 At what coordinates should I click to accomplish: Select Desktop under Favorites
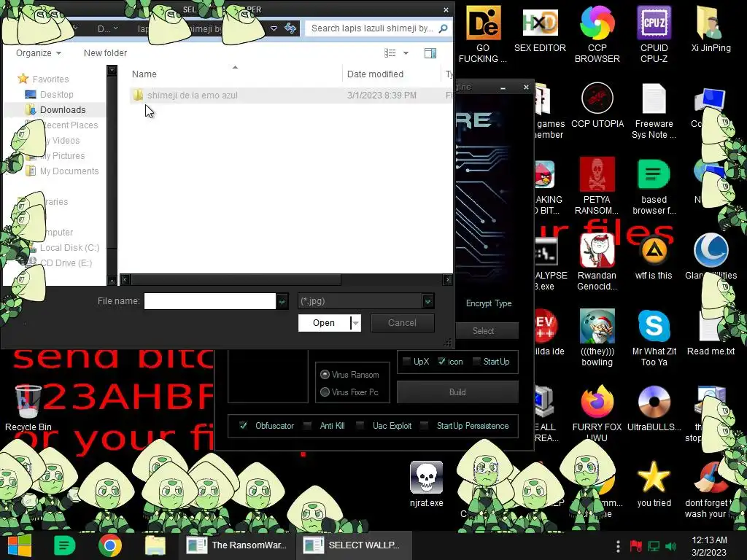coord(56,94)
